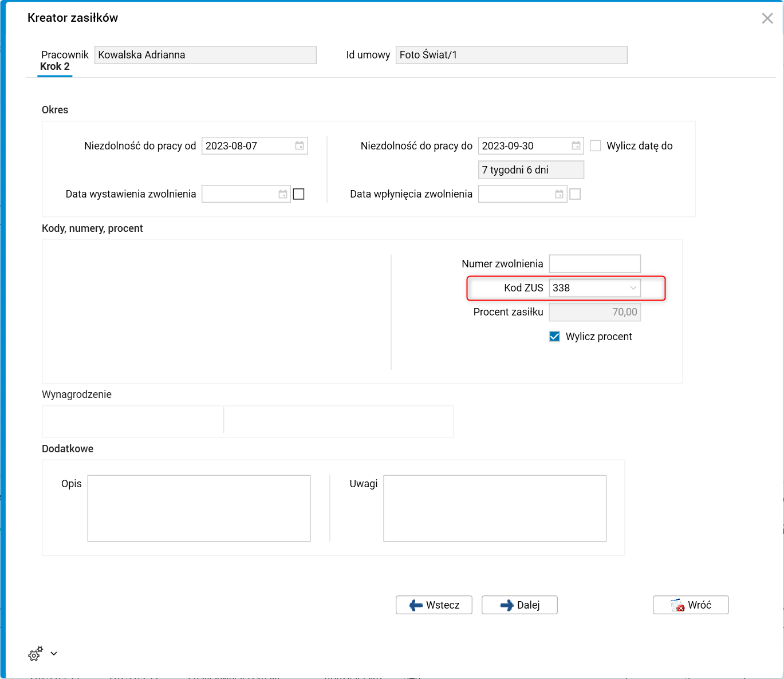The image size is (784, 679).
Task: Click the blue arrow on Dalej
Action: (x=507, y=605)
